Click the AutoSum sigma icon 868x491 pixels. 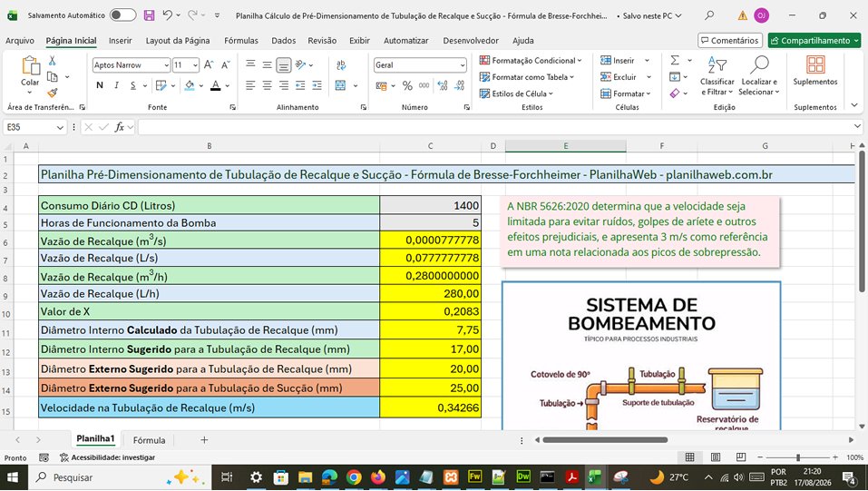675,60
